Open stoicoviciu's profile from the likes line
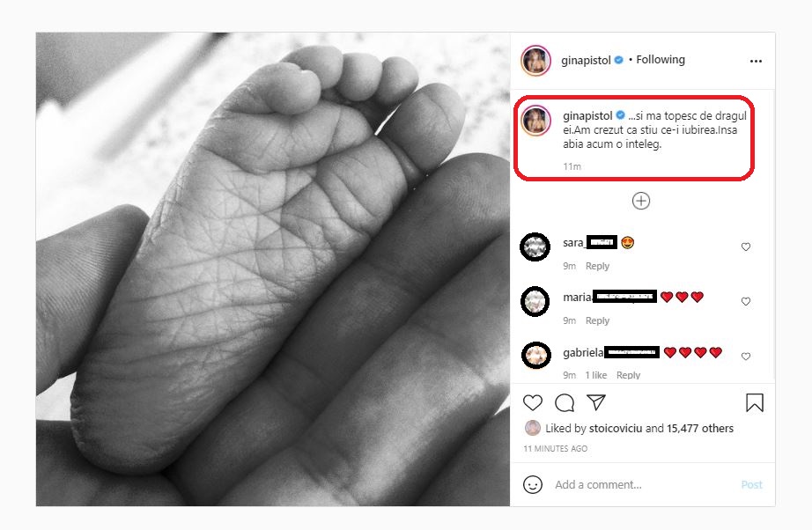The image size is (812, 530). (x=616, y=429)
